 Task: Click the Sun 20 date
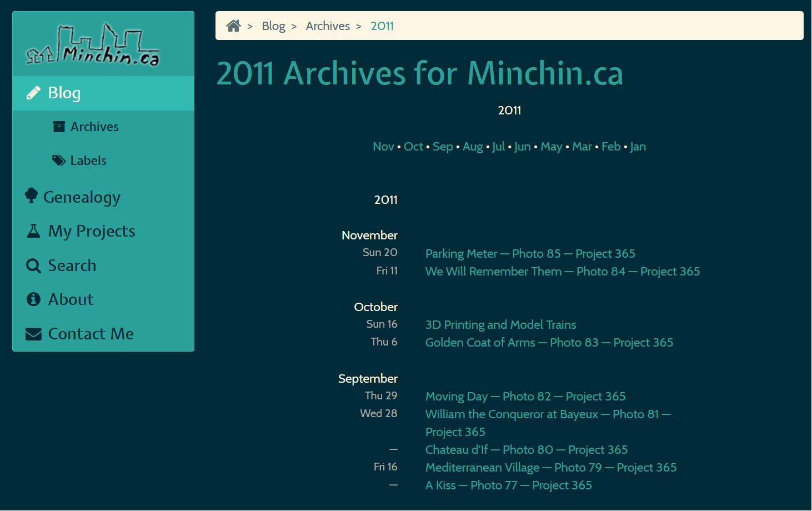380,253
